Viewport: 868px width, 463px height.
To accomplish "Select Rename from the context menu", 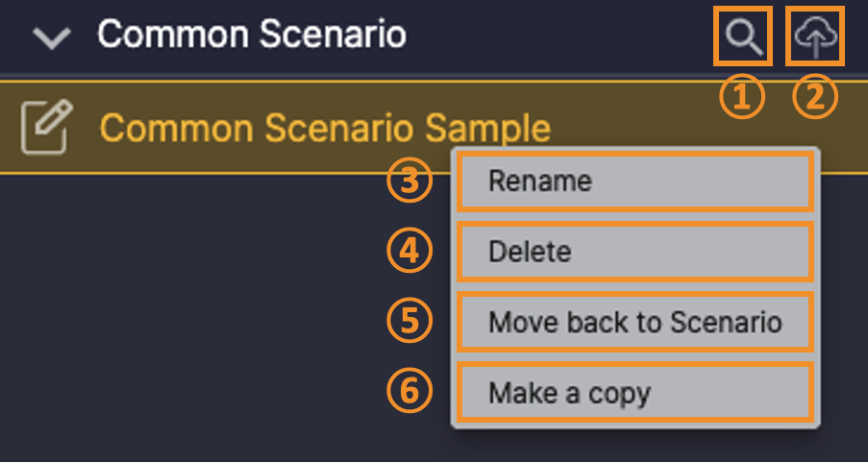I will coord(635,182).
